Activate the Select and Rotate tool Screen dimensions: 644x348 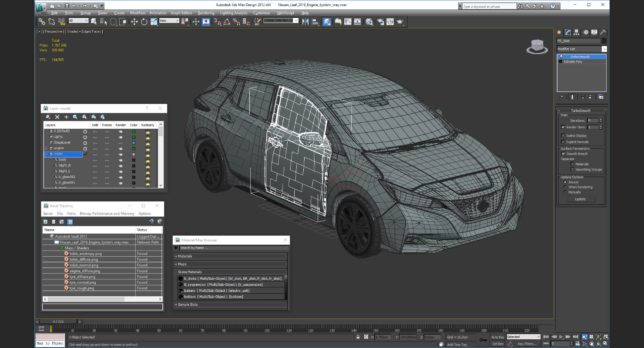pyautogui.click(x=144, y=22)
